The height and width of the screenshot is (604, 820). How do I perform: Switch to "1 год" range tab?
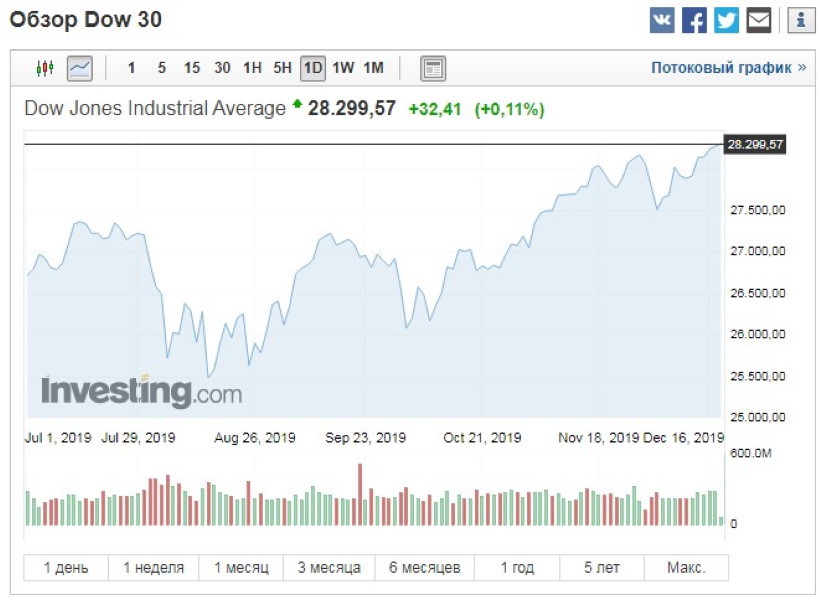(517, 567)
